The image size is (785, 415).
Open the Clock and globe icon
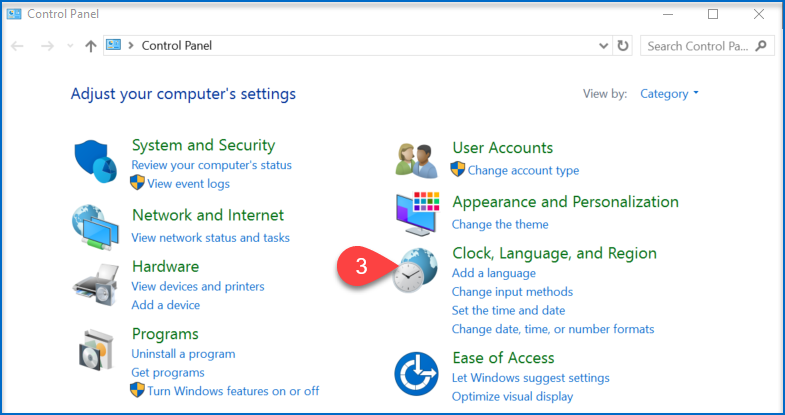pyautogui.click(x=415, y=270)
